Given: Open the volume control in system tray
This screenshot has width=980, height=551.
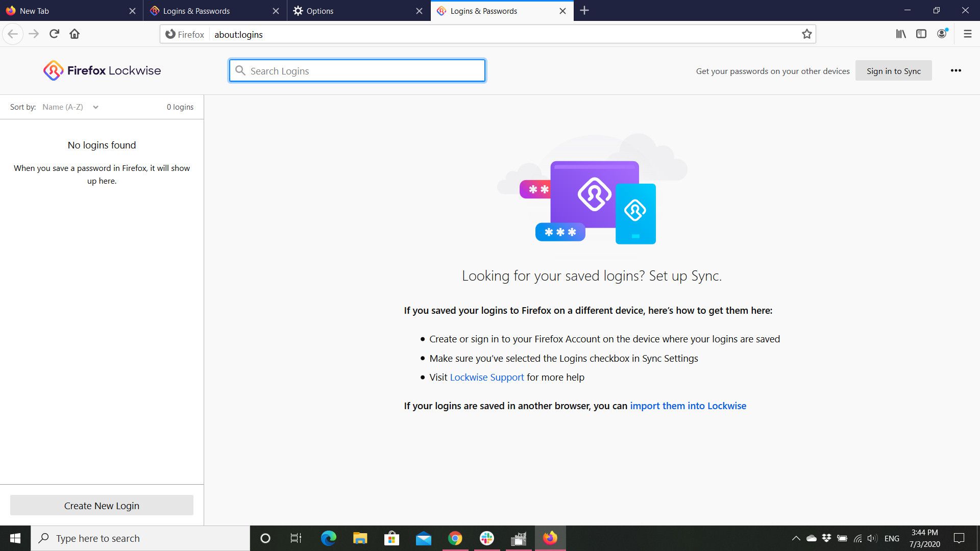Looking at the screenshot, I should (872, 538).
